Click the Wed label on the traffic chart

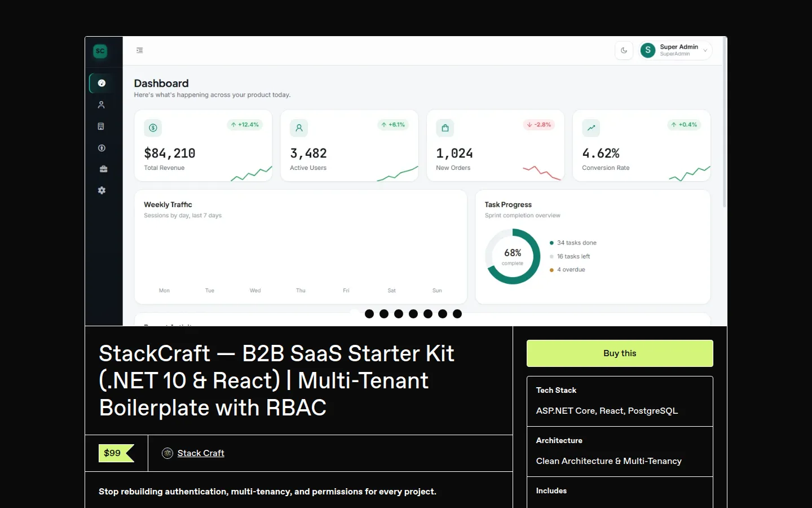point(255,291)
